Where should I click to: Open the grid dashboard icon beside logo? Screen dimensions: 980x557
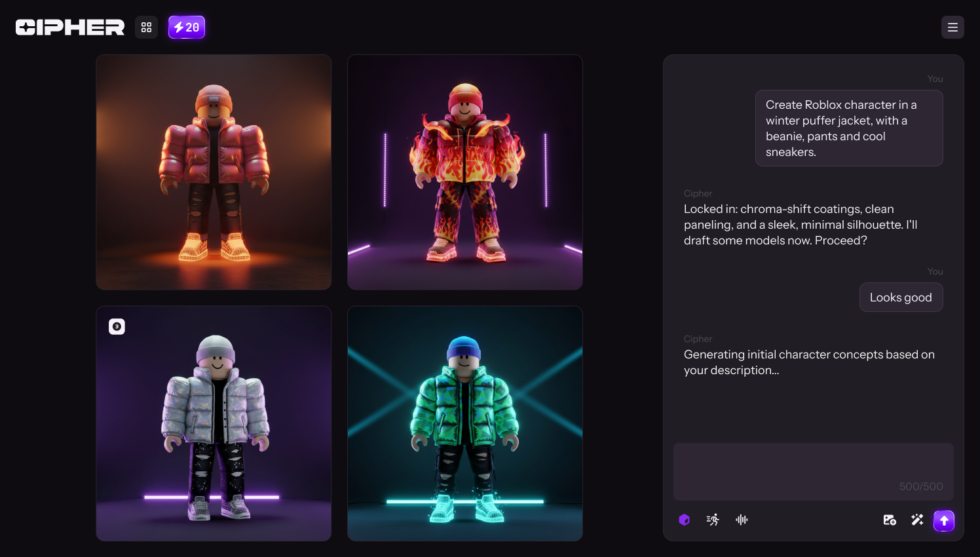pyautogui.click(x=146, y=28)
